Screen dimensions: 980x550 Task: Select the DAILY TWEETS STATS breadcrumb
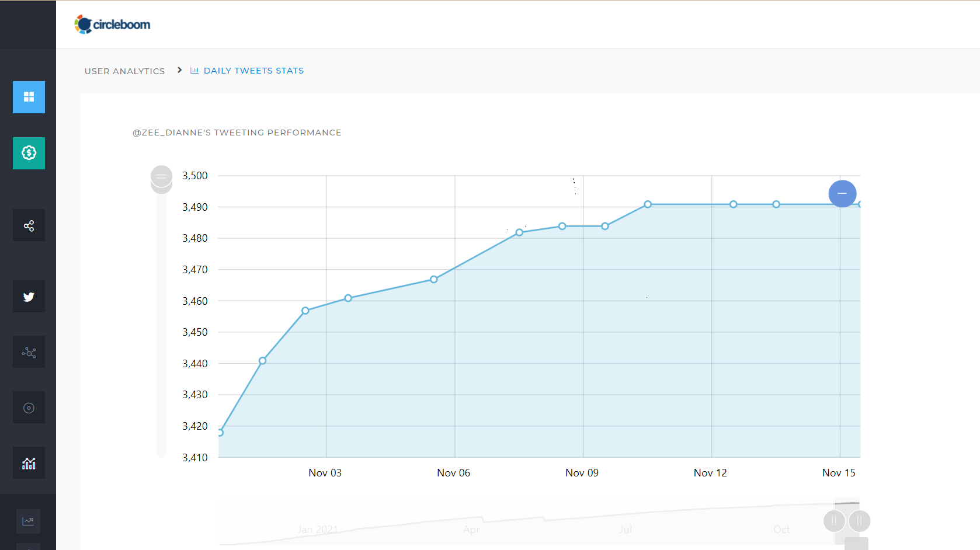tap(254, 70)
